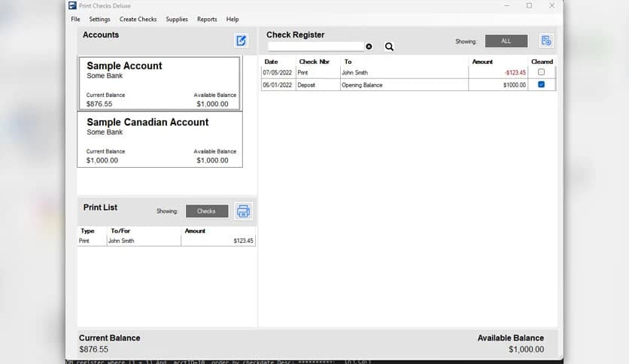Open the Reports menu
The image size is (629, 364).
pyautogui.click(x=207, y=20)
